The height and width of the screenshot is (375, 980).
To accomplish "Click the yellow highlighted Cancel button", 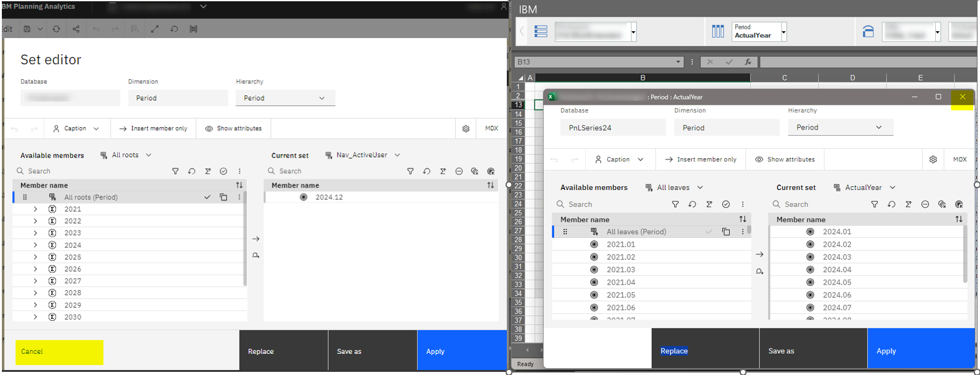I will pos(59,352).
